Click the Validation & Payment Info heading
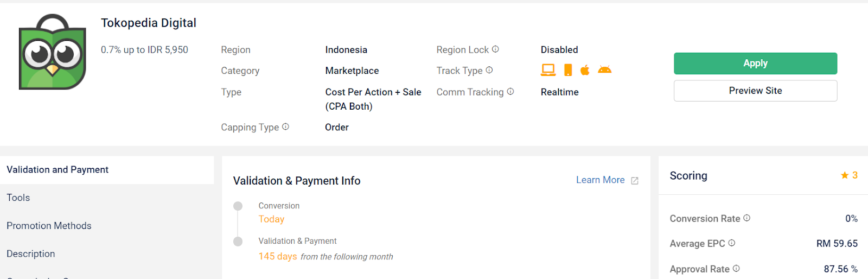 [x=297, y=181]
